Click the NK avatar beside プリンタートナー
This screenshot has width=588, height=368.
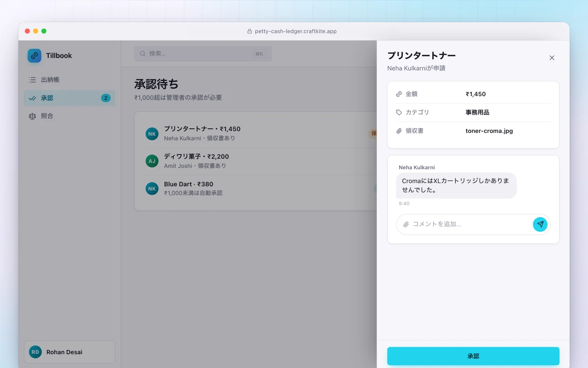152,134
